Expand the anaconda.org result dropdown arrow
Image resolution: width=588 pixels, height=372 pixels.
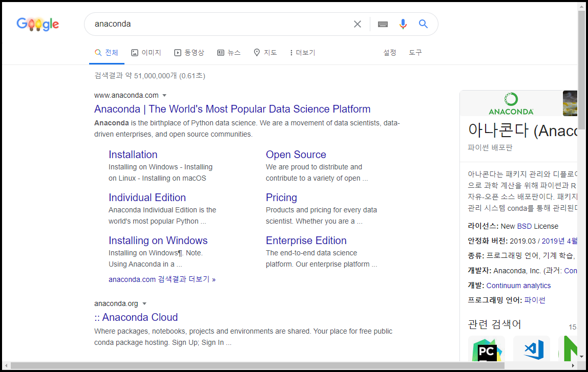(x=144, y=304)
